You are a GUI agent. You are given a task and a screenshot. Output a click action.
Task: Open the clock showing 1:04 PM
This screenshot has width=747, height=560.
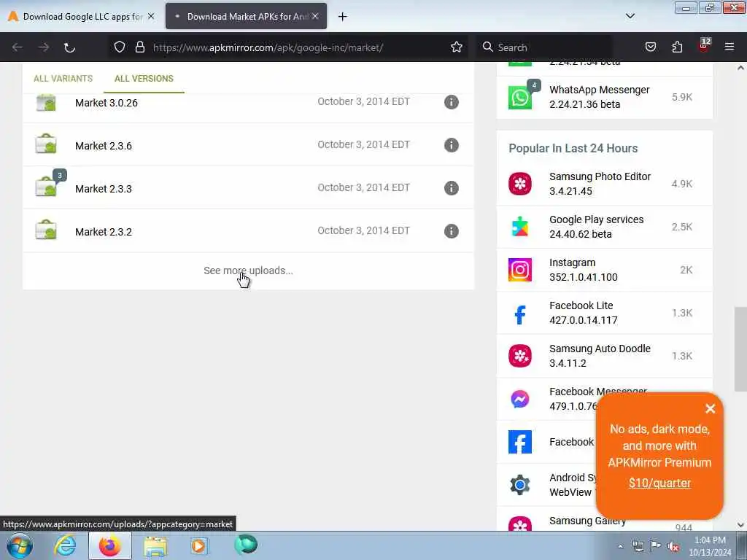pyautogui.click(x=710, y=546)
